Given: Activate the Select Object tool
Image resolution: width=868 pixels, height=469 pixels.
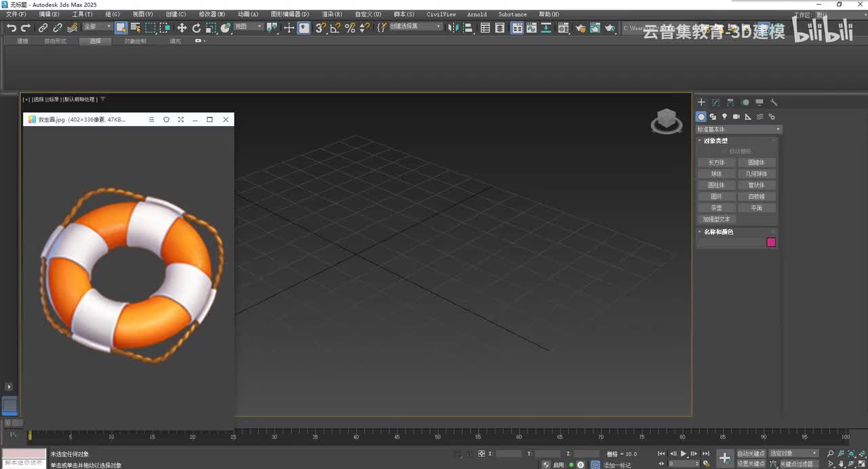Looking at the screenshot, I should [121, 28].
